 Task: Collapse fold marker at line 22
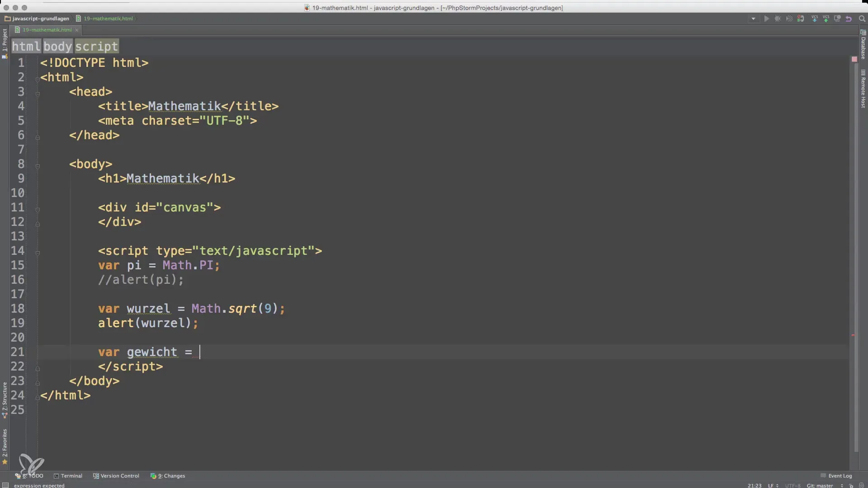(x=38, y=369)
